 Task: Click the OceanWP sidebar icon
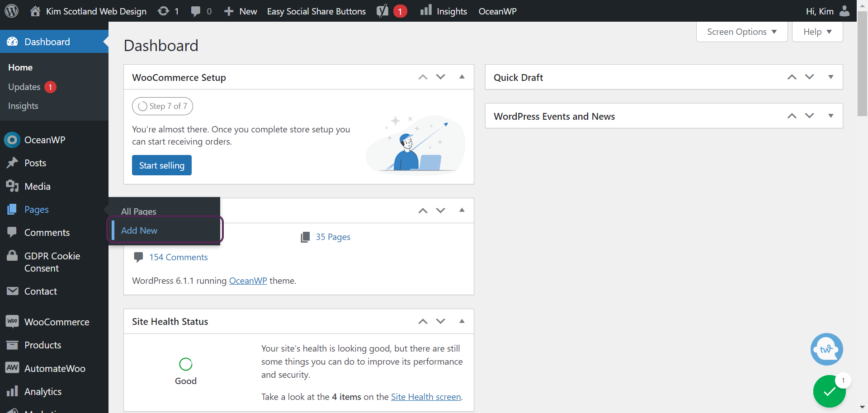point(12,140)
